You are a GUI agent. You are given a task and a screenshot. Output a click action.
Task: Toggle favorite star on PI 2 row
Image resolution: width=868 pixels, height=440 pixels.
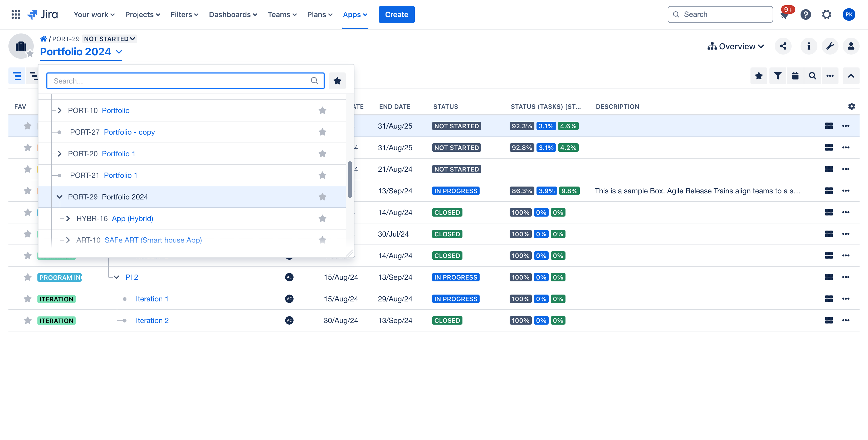(28, 277)
